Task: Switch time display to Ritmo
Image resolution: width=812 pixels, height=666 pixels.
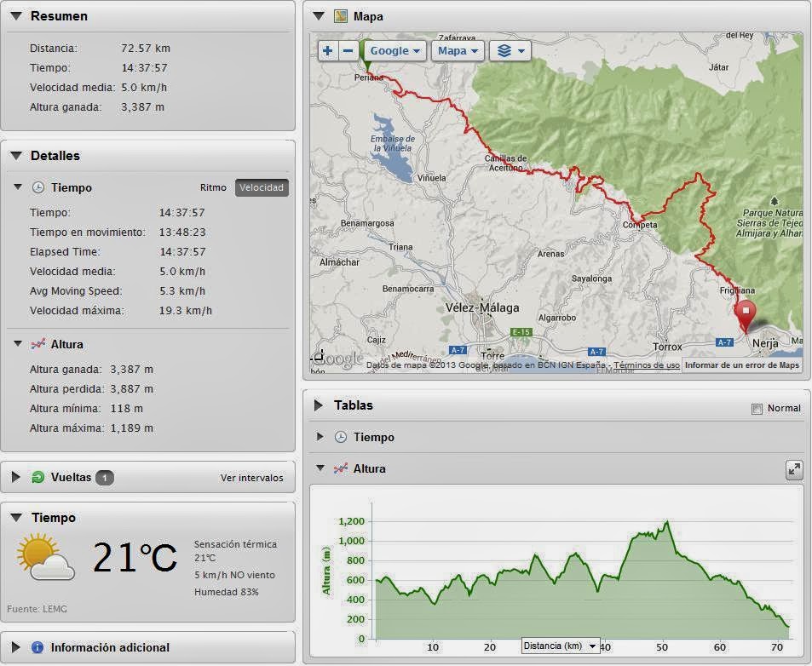Action: (213, 188)
